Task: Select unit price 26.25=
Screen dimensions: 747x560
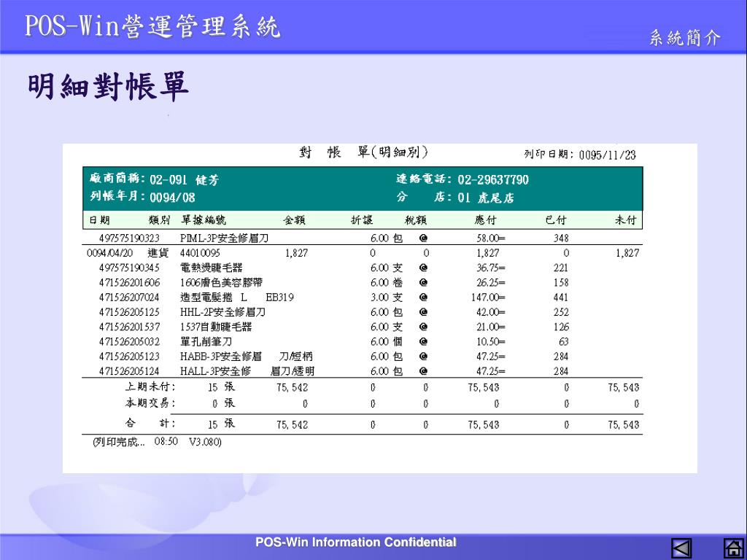Action: 491,282
